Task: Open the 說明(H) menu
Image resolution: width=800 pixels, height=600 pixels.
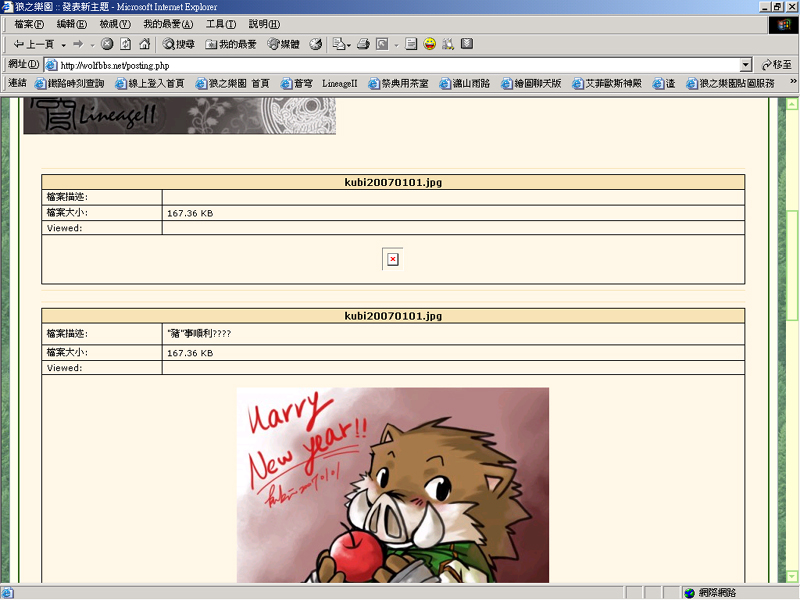Action: pyautogui.click(x=264, y=24)
